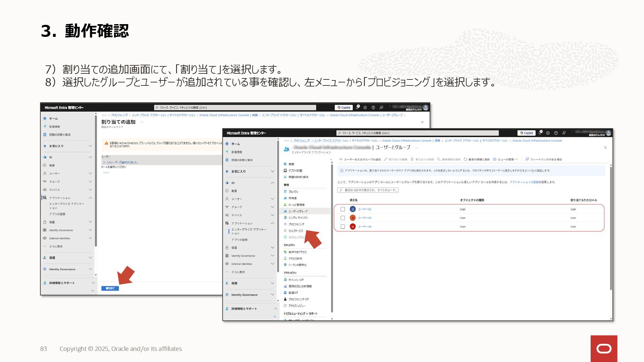Tick the checkbox for ユーザー03
This screenshot has height=362, width=644.
coord(342,218)
